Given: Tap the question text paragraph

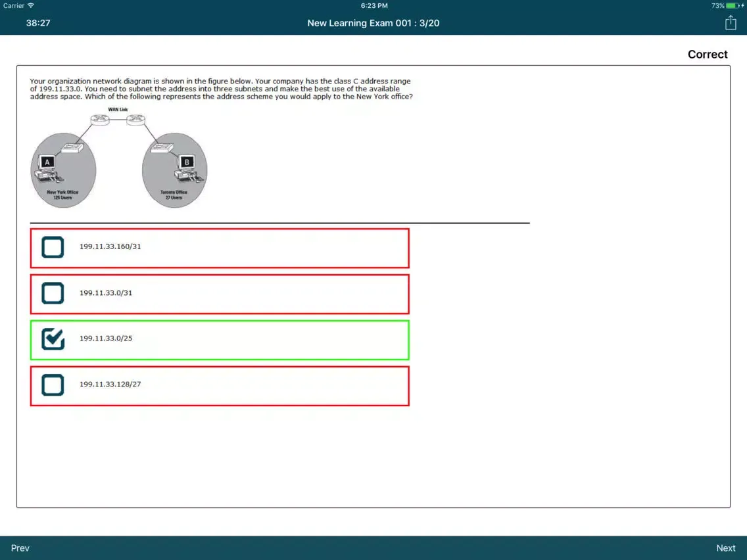Looking at the screenshot, I should pos(221,89).
